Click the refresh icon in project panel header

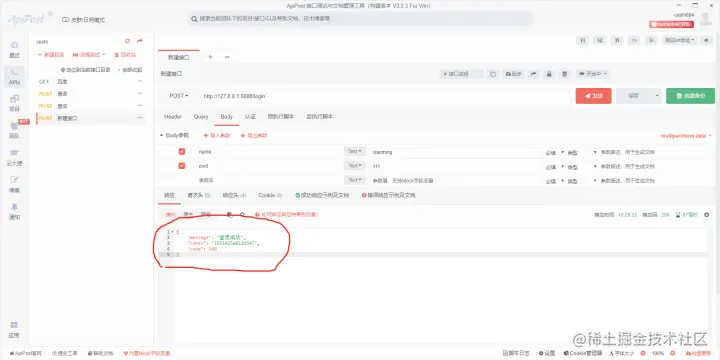128,41
